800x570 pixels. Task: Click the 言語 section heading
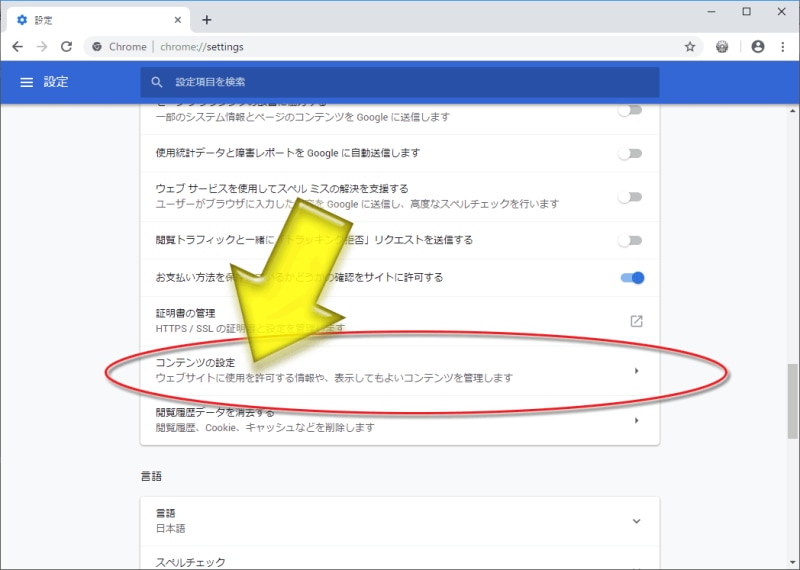[x=151, y=476]
